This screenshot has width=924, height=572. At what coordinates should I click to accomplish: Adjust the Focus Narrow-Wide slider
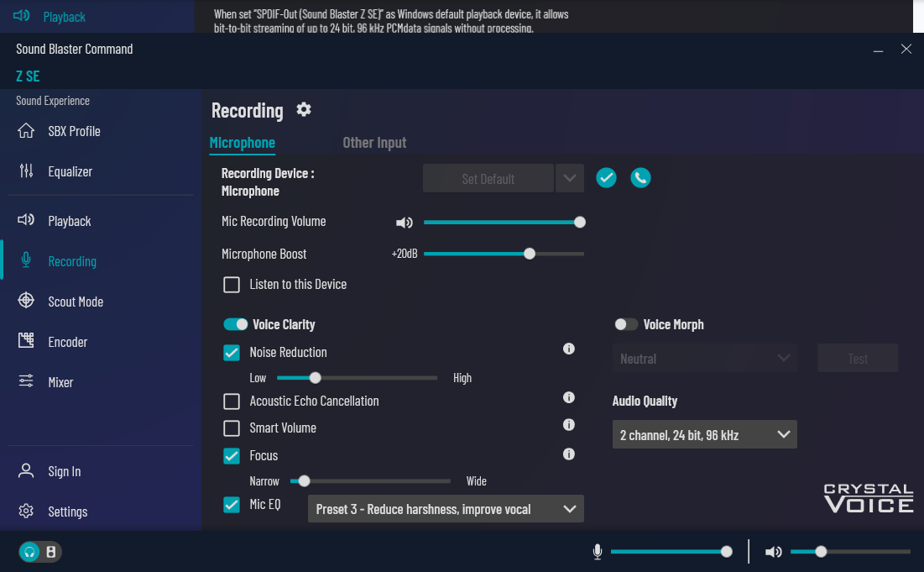coord(370,481)
